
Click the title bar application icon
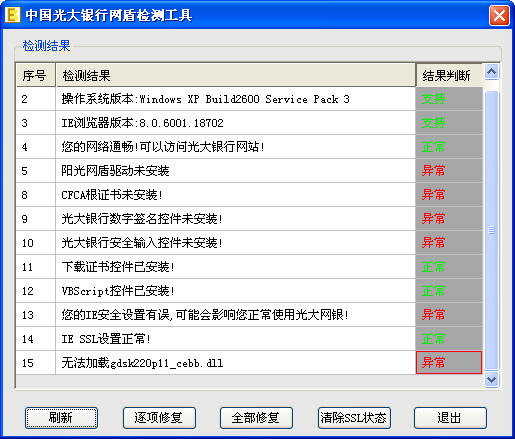pos(13,15)
